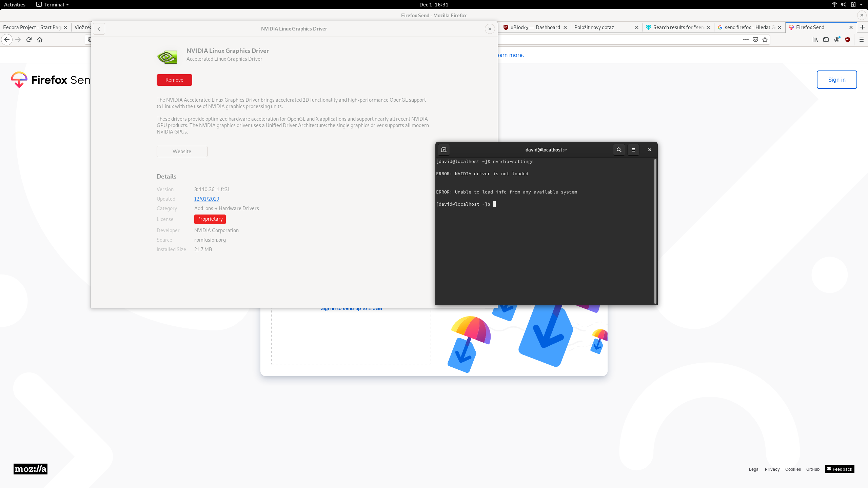
Task: Open Firefox home page icon
Action: click(40, 40)
